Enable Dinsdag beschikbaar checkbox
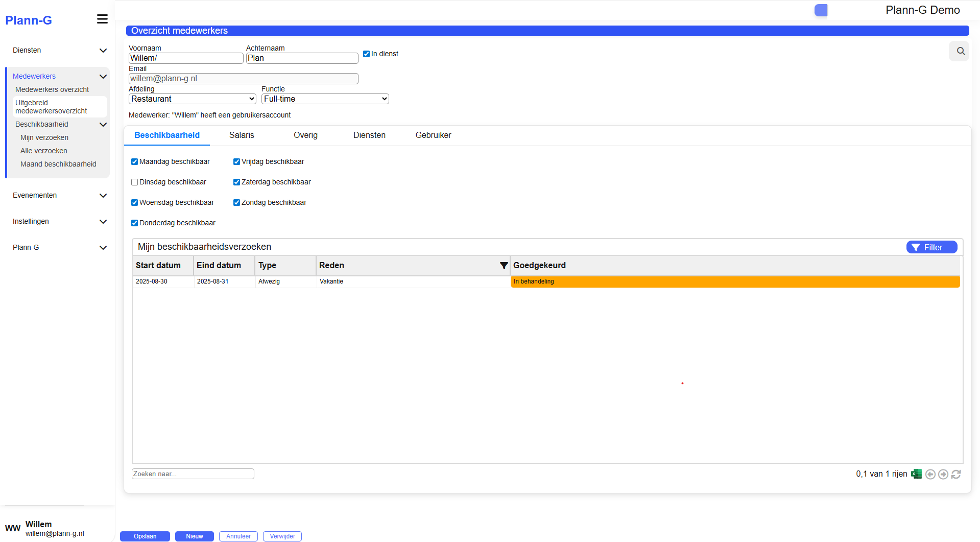This screenshot has height=542, width=980. coord(135,182)
